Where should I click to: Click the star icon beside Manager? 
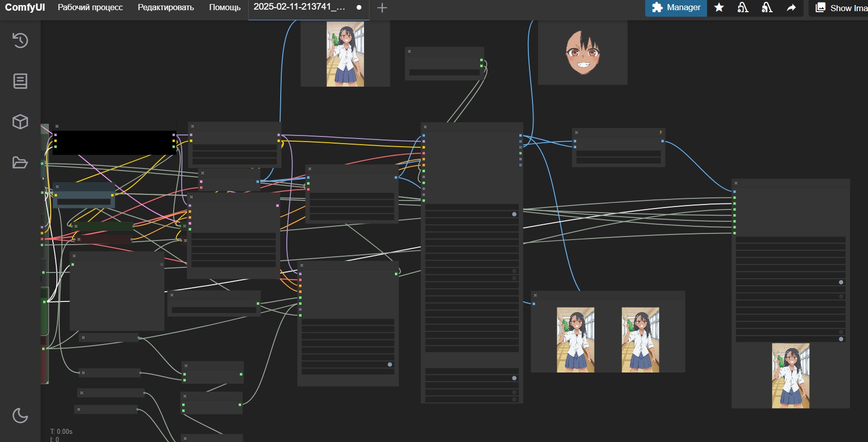point(719,8)
